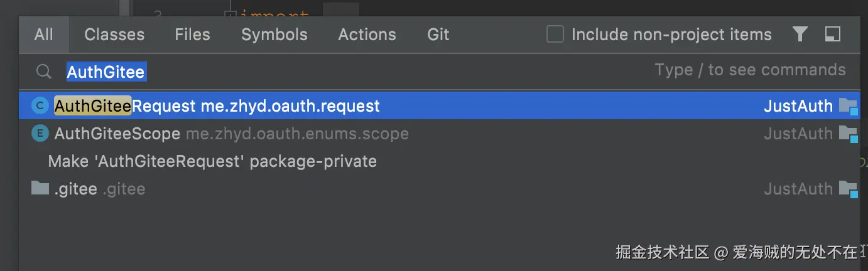Switch to the All tab
868x271 pixels.
click(44, 34)
